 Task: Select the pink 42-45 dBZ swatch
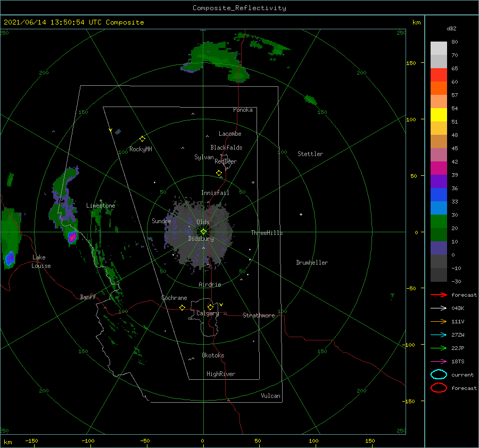pos(439,155)
